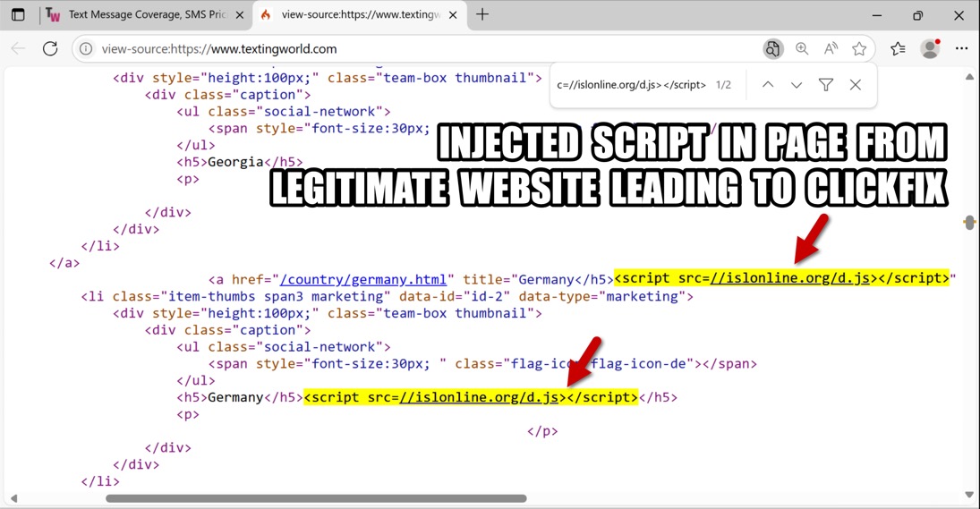Open a new browser tab
The image size is (980, 509).
481,14
